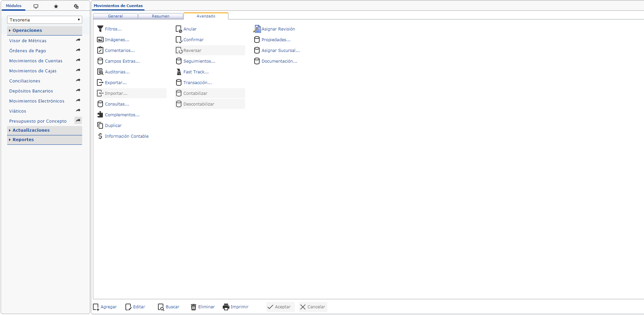
Task: Expand the Reportes section
Action: tap(23, 140)
